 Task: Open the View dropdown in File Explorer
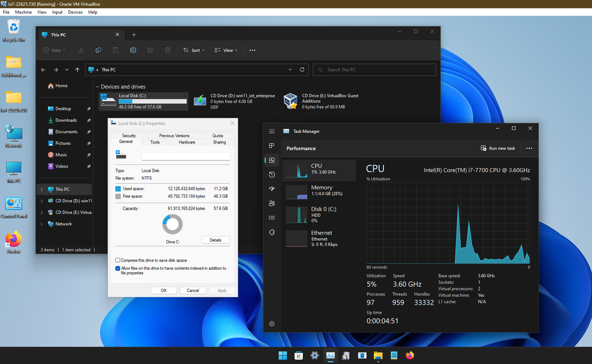coord(226,50)
